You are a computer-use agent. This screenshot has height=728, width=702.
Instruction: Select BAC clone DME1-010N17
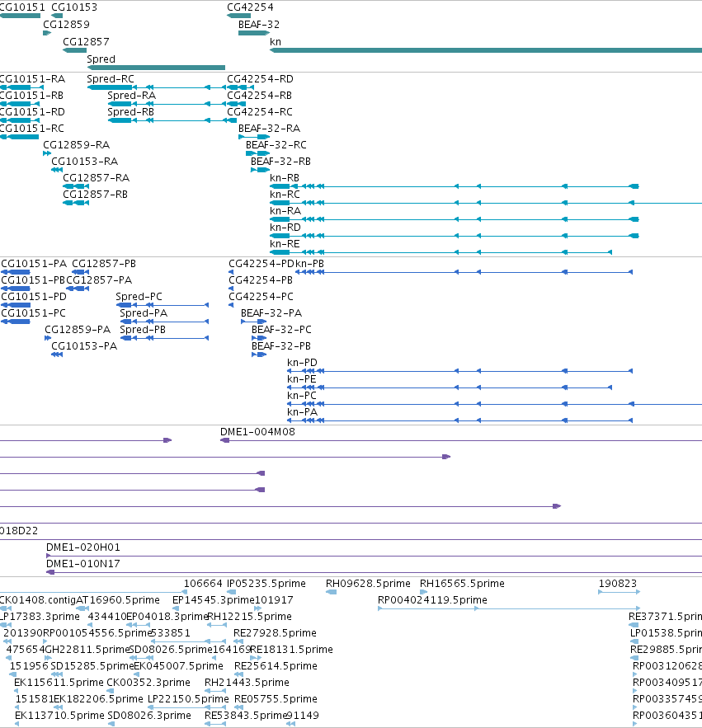click(374, 572)
